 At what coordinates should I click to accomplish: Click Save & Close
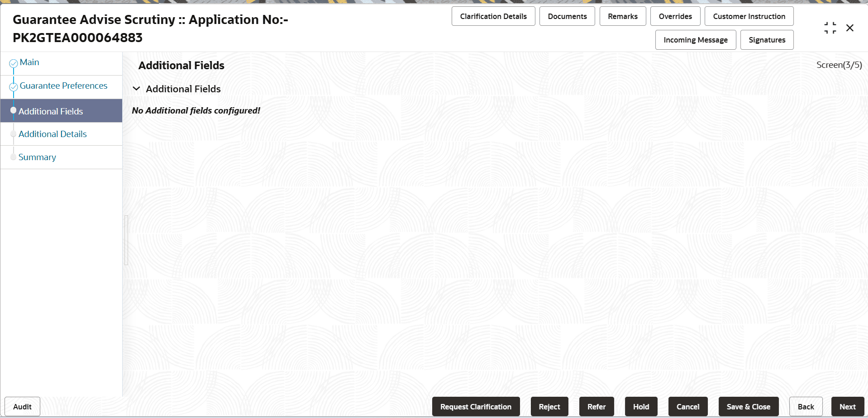748,406
